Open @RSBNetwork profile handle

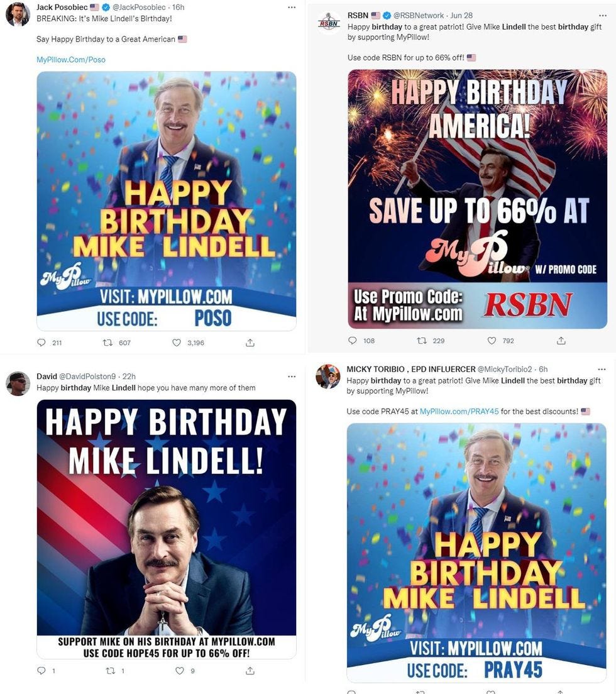point(419,15)
